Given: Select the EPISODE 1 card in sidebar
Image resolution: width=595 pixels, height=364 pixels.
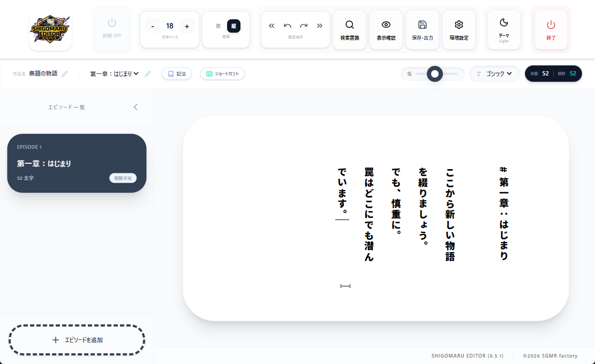Looking at the screenshot, I should pos(77,163).
